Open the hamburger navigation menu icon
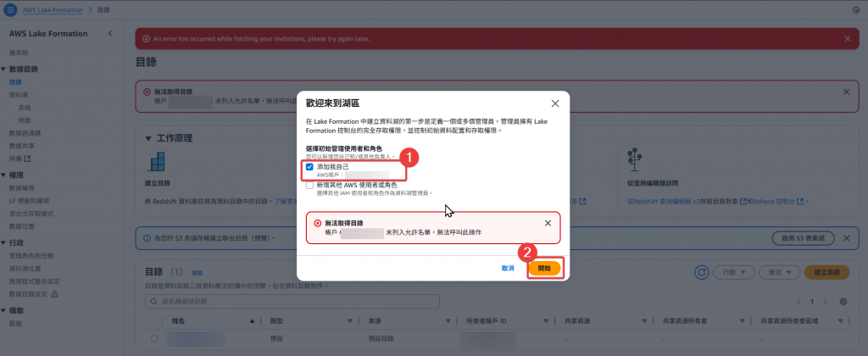Image resolution: width=868 pixels, height=356 pixels. 11,10
